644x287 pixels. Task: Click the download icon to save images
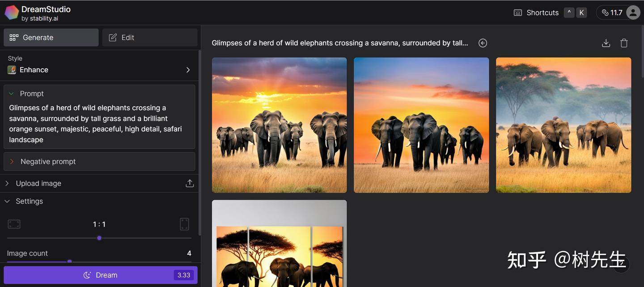606,43
